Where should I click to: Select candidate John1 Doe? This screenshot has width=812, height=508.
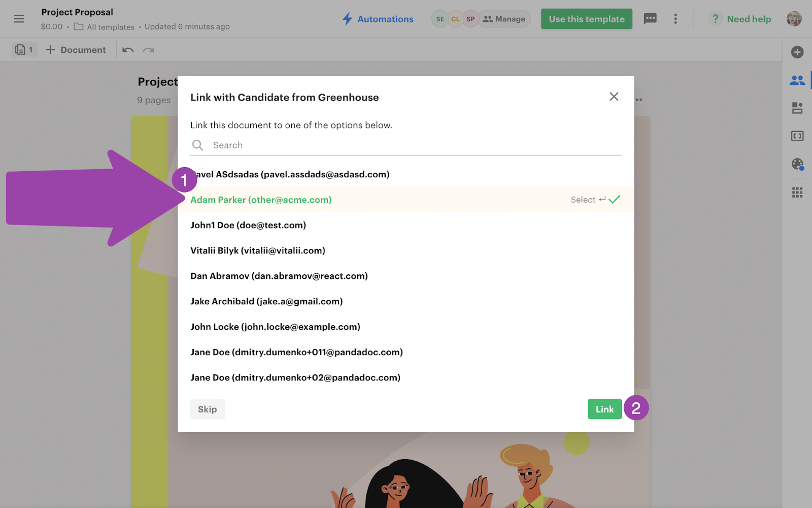(x=406, y=225)
